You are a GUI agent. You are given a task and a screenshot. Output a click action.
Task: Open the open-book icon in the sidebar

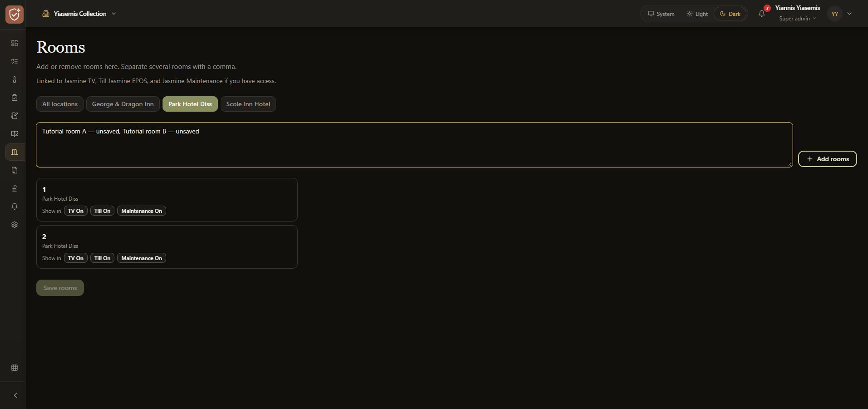pyautogui.click(x=15, y=134)
